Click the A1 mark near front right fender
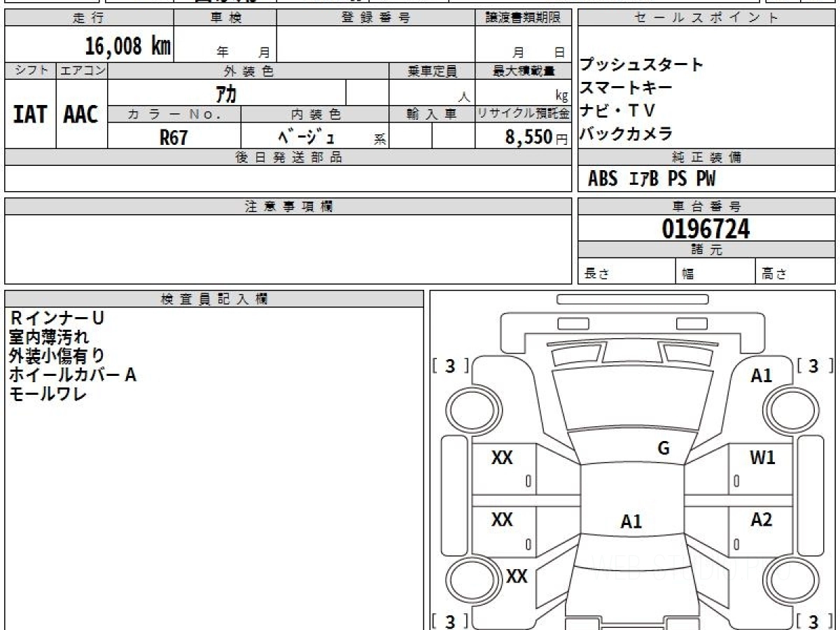Image resolution: width=840 pixels, height=630 pixels. [x=762, y=376]
